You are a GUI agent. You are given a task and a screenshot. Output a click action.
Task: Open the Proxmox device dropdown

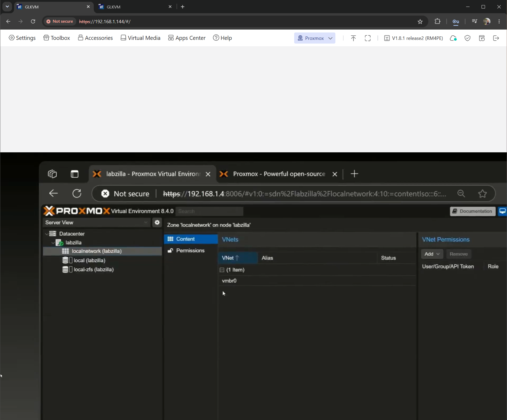tap(315, 38)
